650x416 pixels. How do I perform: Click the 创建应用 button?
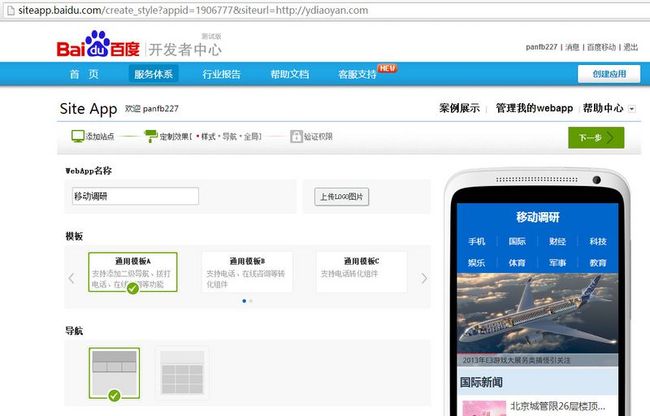(x=609, y=74)
